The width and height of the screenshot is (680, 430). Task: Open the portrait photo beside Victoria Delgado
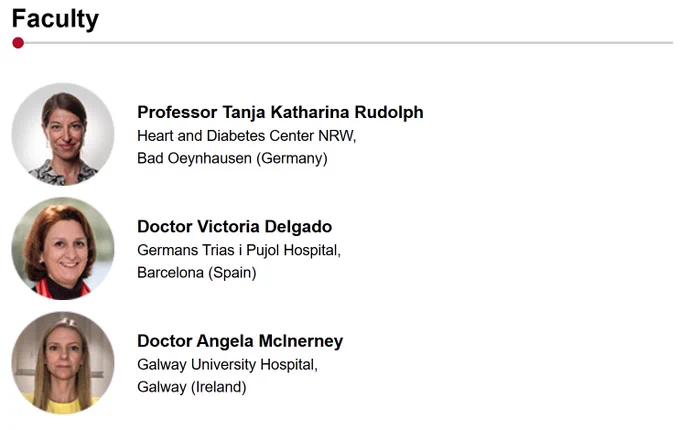tap(63, 248)
